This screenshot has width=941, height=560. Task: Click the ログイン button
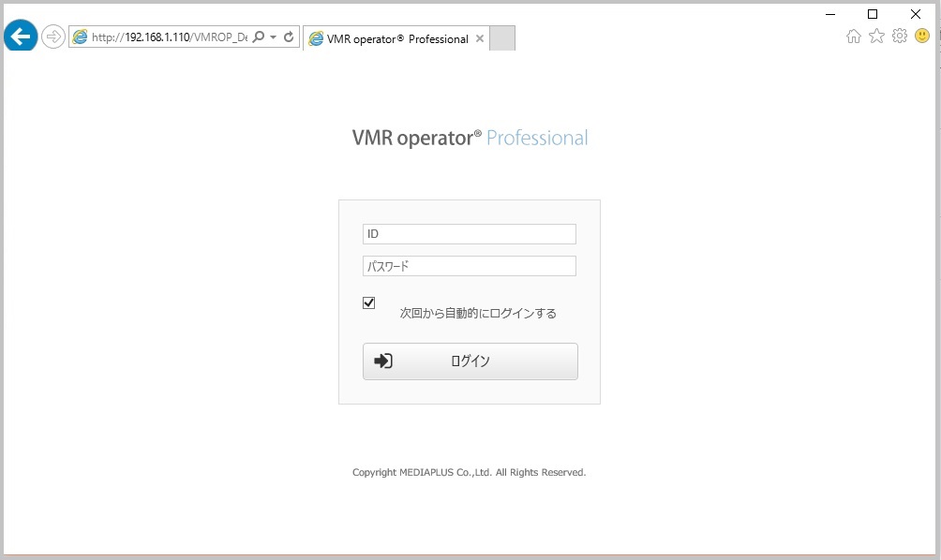[x=470, y=361]
